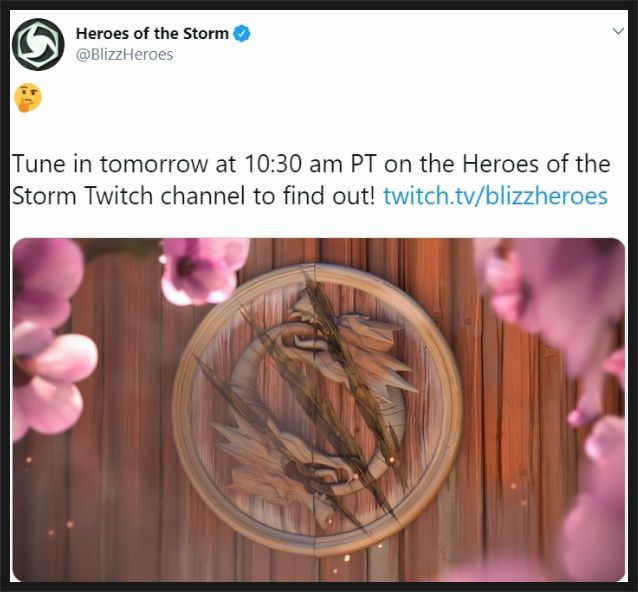
Task: Expand the tweet options chevron
Action: click(x=618, y=31)
